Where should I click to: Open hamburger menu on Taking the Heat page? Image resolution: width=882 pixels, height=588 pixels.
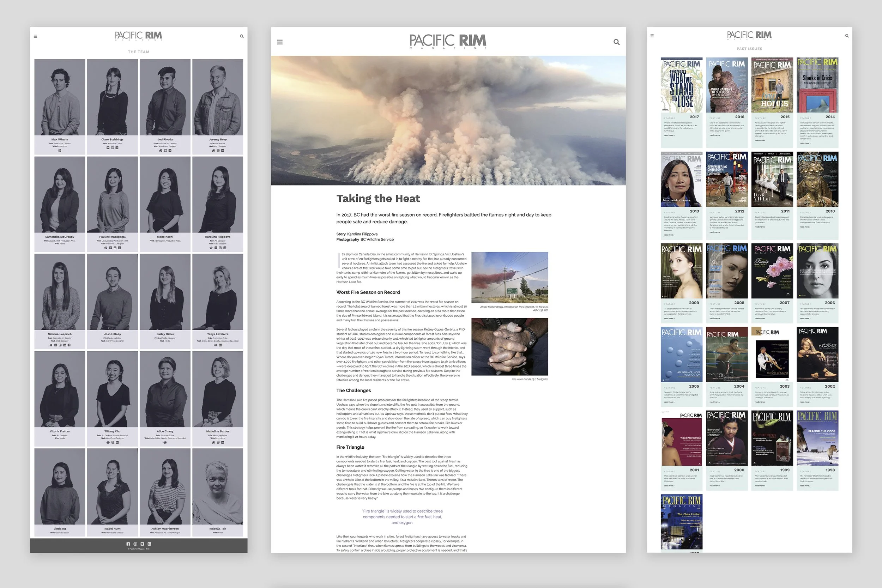280,42
